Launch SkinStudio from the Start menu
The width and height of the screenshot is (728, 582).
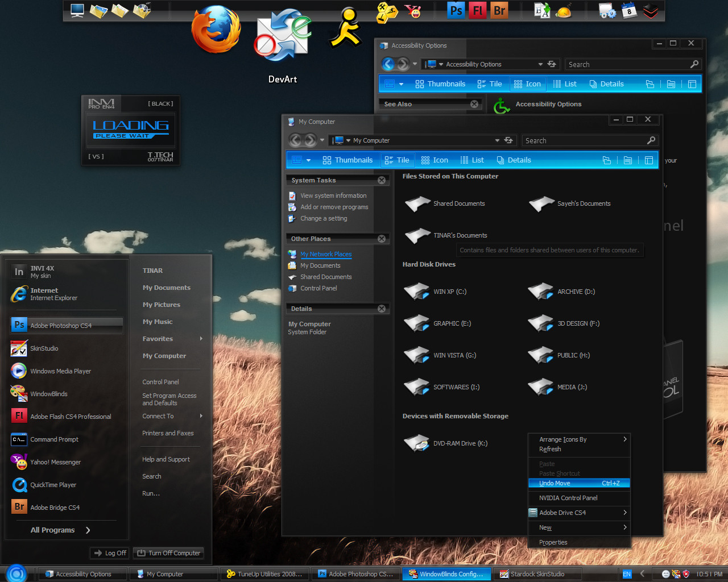click(x=44, y=348)
